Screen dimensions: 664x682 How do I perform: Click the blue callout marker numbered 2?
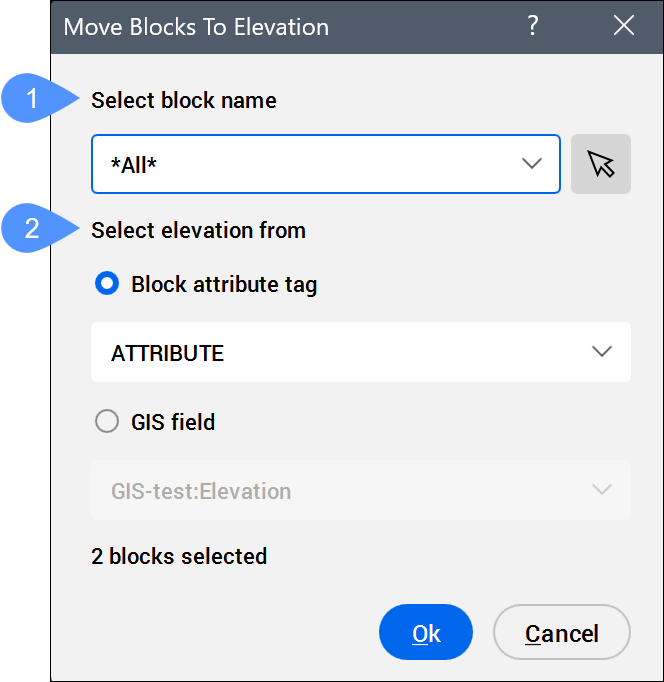click(33, 229)
